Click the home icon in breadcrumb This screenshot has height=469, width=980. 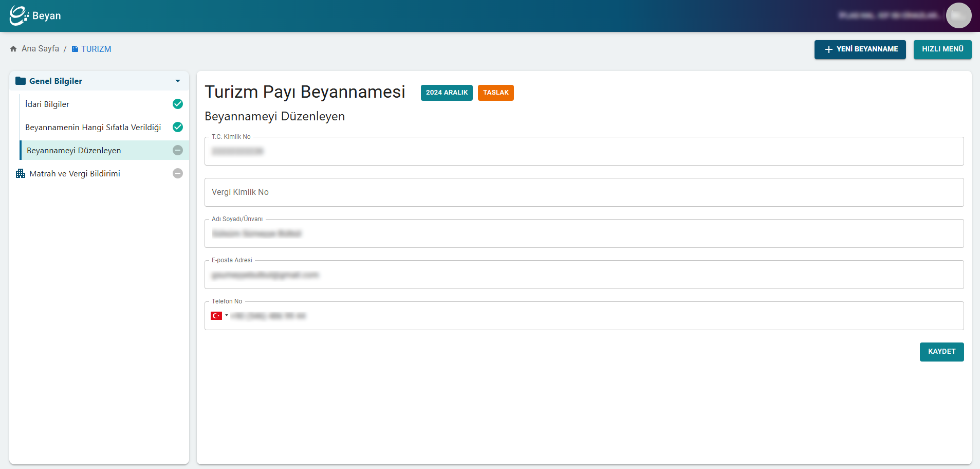pos(13,49)
